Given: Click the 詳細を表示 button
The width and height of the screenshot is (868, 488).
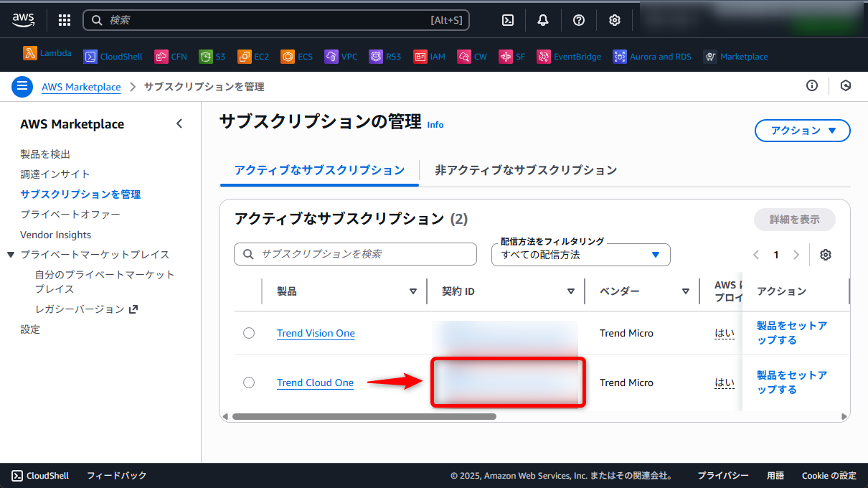Looking at the screenshot, I should [x=794, y=220].
